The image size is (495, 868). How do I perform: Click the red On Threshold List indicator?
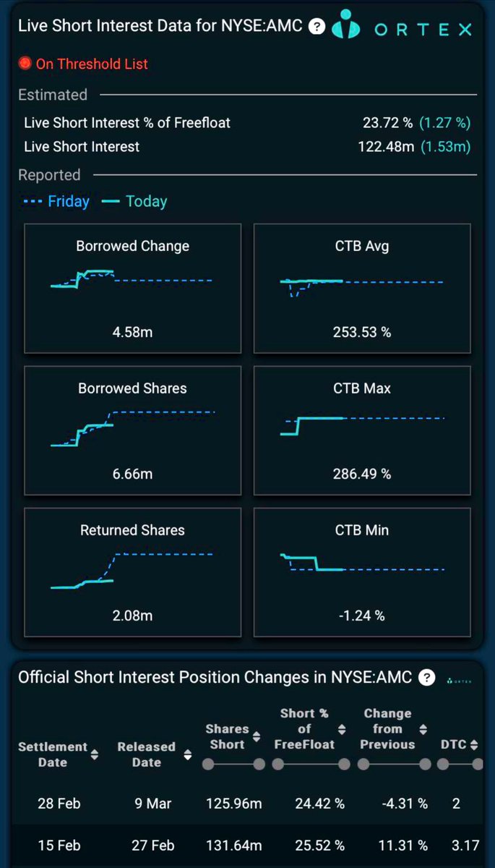[25, 64]
